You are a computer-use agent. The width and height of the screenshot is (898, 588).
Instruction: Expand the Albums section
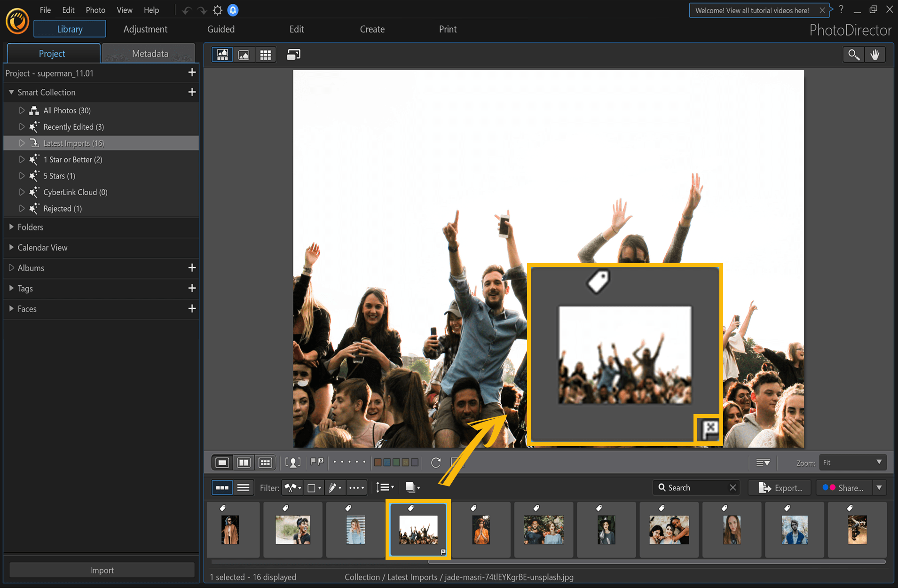pos(31,268)
